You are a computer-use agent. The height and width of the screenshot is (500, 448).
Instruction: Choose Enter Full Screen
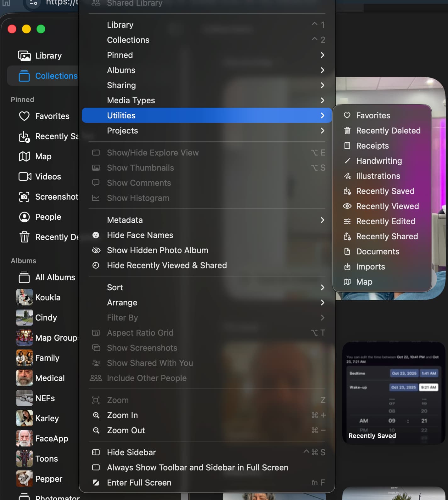pyautogui.click(x=139, y=483)
